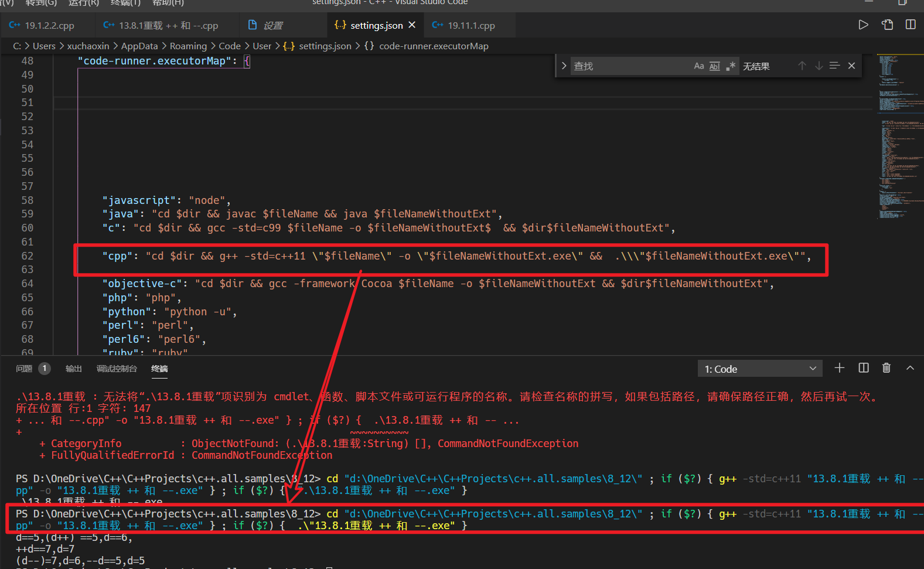This screenshot has width=924, height=569.
Task: Click the "php" key on line 65
Action: click(117, 298)
